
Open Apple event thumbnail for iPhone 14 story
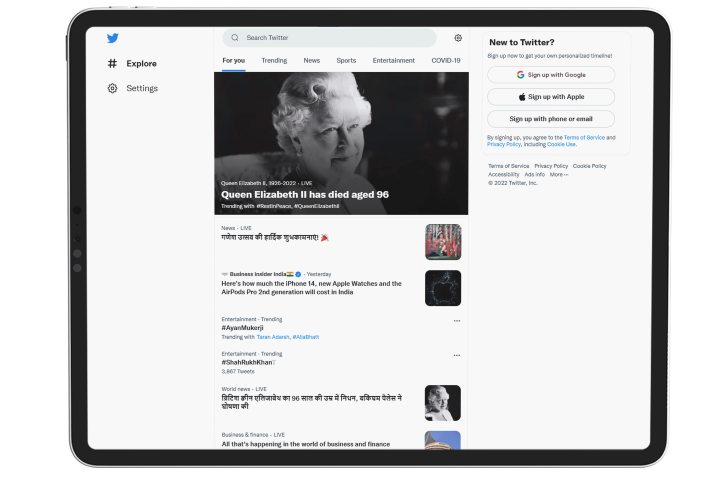(443, 288)
